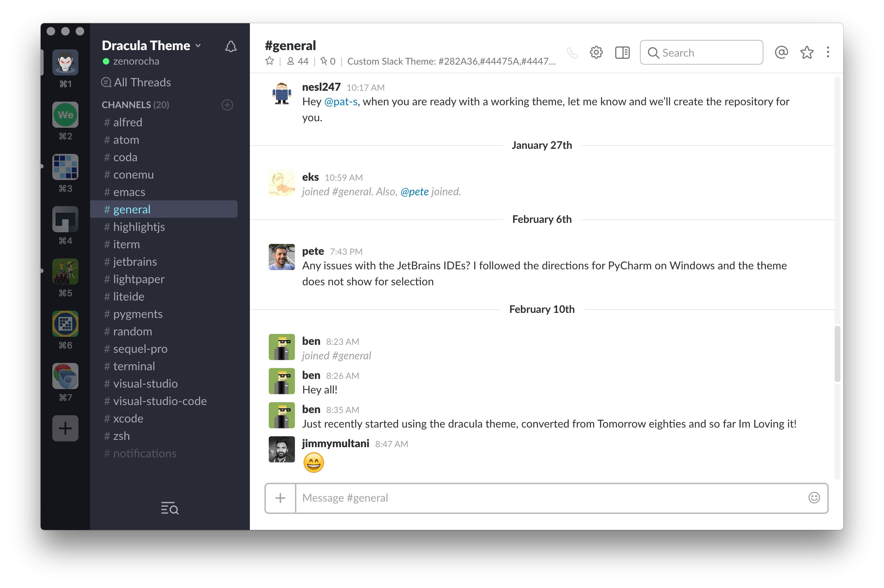Switch to the ⌘4 workspace icon
Screen dimensions: 884x588
65,219
